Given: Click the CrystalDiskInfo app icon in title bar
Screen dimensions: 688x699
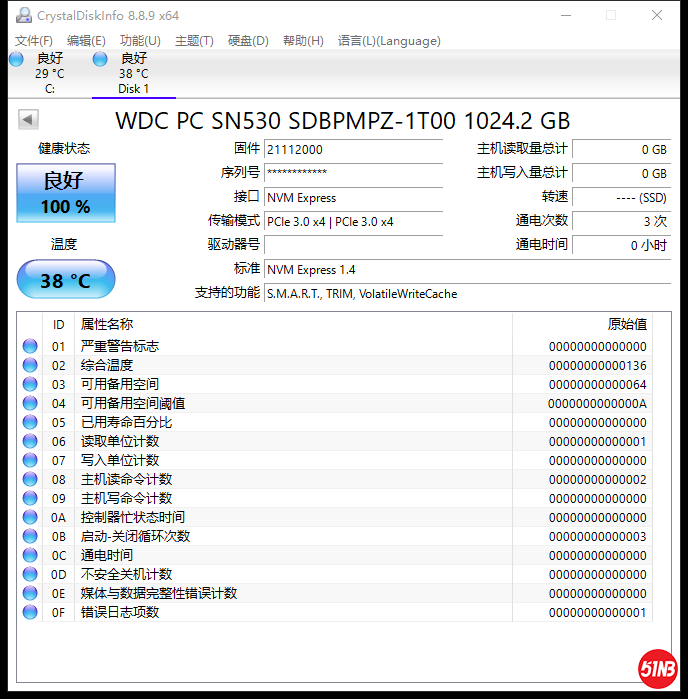Looking at the screenshot, I should pyautogui.click(x=24, y=16).
